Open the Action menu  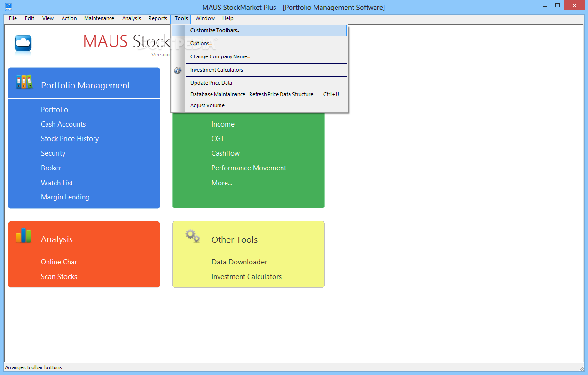[69, 19]
